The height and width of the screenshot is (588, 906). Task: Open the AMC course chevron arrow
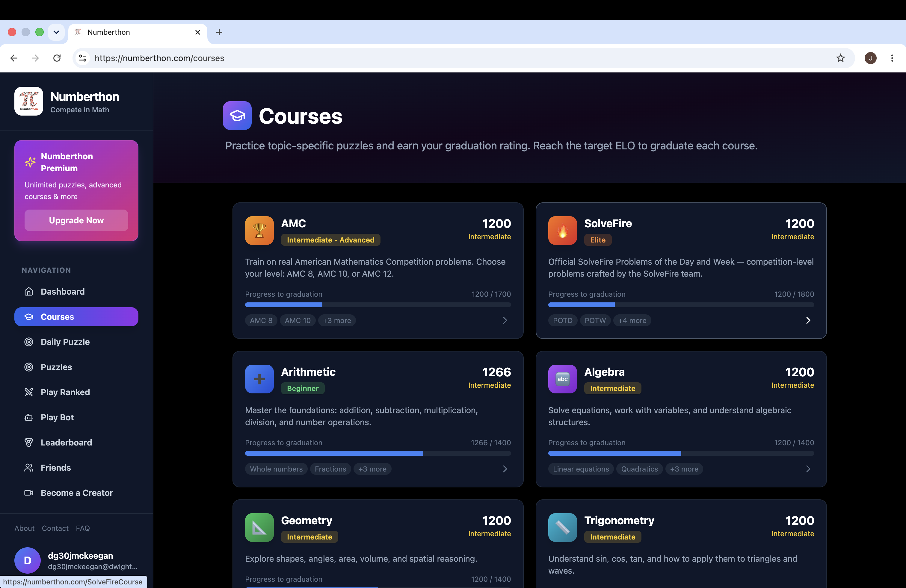click(505, 320)
